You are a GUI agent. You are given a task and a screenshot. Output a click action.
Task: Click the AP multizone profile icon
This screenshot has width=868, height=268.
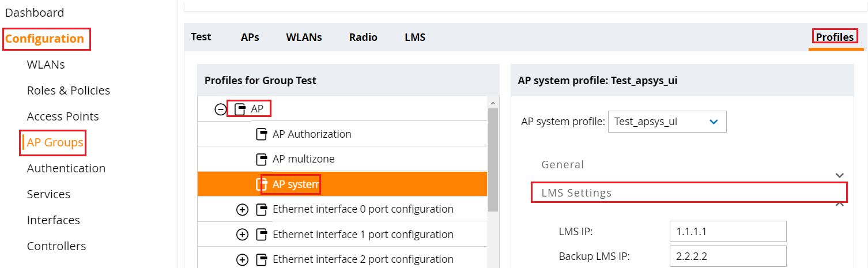coord(262,159)
